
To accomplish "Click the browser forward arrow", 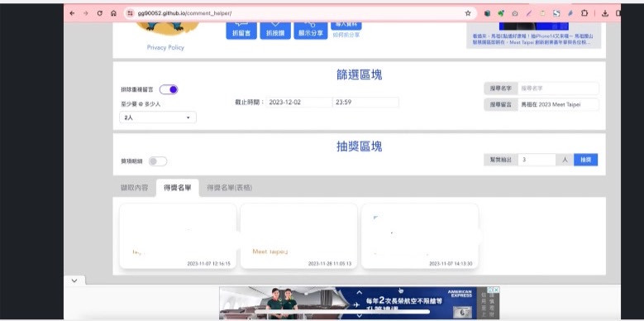I will (85, 13).
